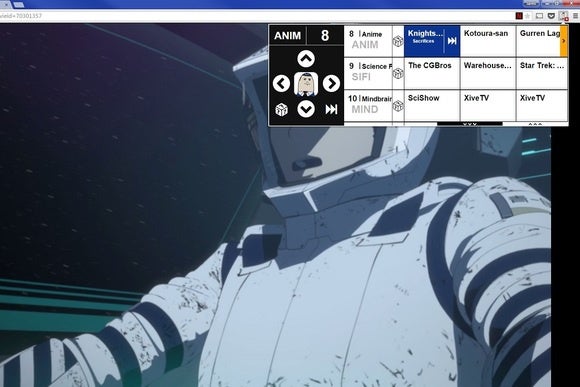Viewport: 580px width, 387px height.
Task: Select channel 10 MIND
Action: pos(368,106)
